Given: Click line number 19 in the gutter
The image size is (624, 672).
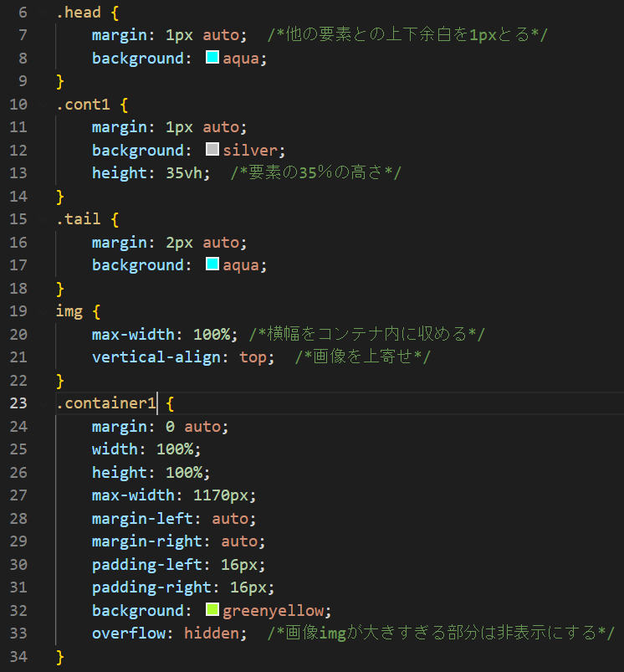Looking at the screenshot, I should tap(18, 311).
